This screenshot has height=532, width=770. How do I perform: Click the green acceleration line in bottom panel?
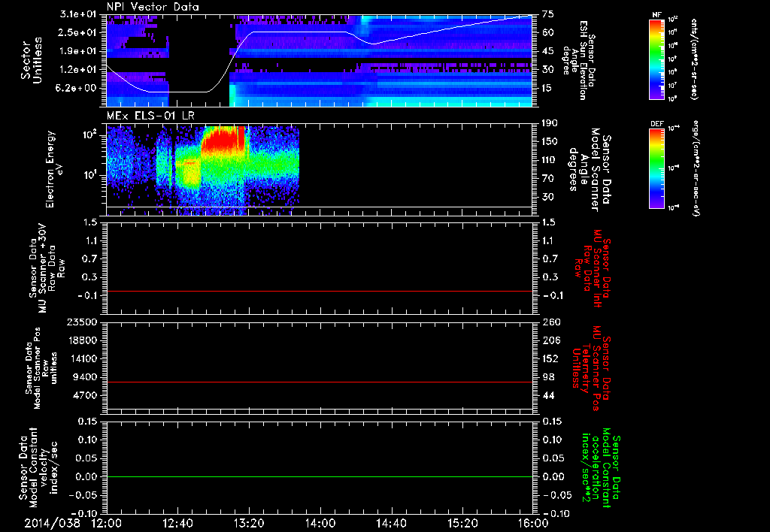point(320,477)
